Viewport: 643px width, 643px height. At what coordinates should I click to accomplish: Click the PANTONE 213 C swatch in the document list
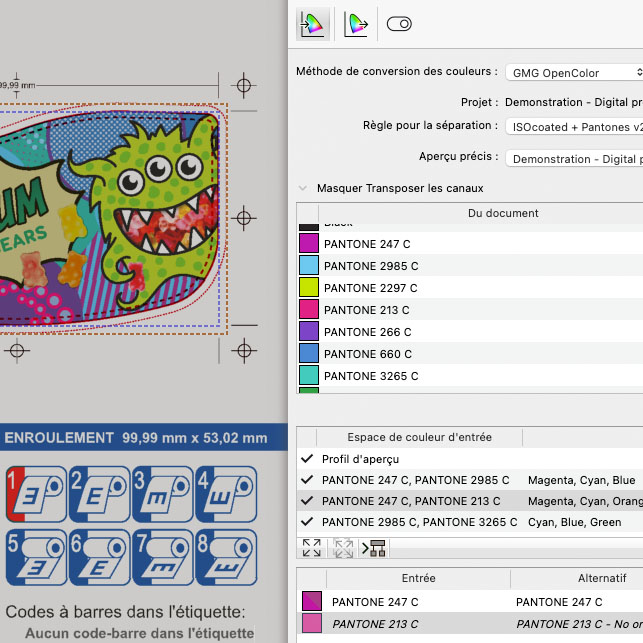point(309,310)
